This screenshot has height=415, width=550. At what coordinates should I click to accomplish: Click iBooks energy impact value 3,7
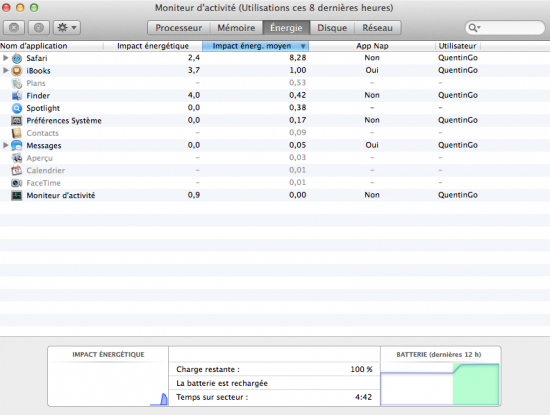[194, 70]
